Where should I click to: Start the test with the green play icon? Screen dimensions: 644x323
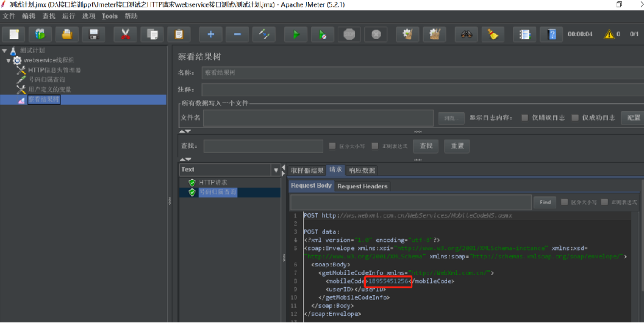point(296,34)
